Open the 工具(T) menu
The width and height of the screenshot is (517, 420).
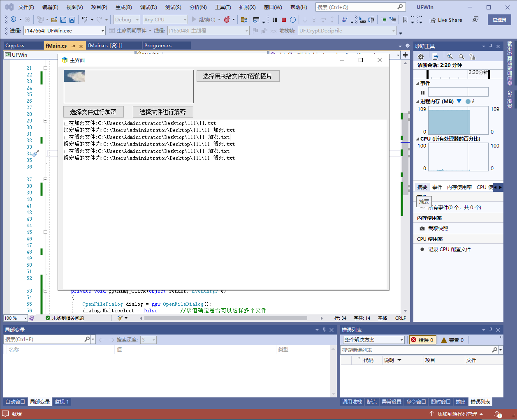[223, 7]
